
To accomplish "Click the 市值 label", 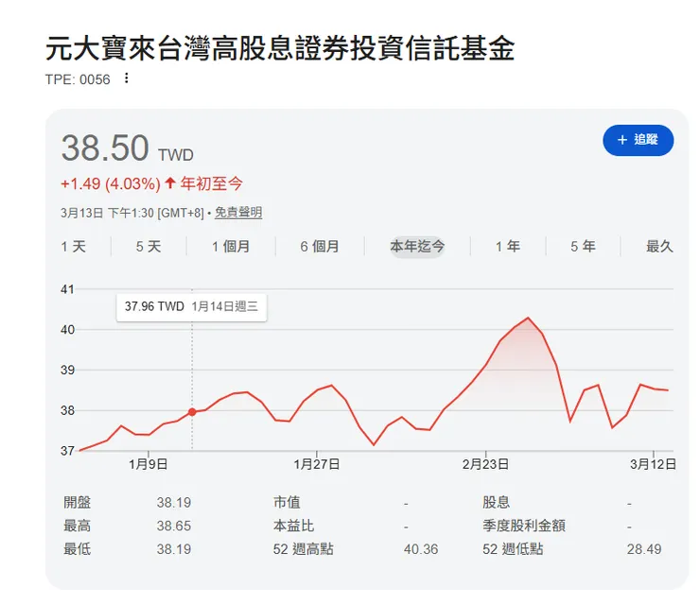I will 287,502.
